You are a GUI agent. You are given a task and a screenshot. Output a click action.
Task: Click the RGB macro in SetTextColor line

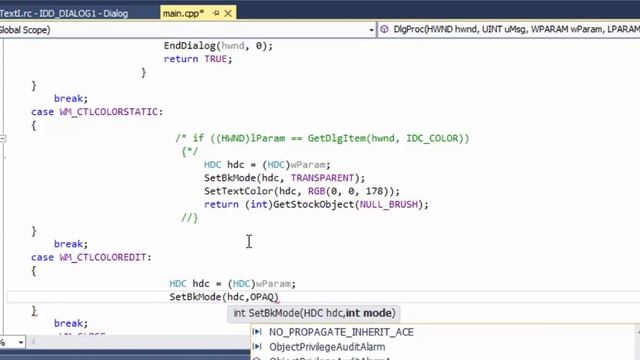click(316, 191)
